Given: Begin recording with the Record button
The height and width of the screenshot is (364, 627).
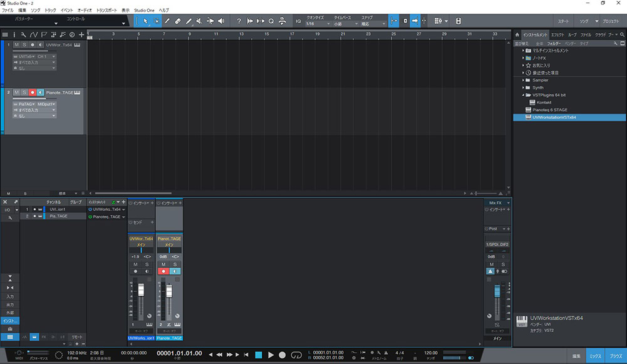Looking at the screenshot, I should 282,355.
